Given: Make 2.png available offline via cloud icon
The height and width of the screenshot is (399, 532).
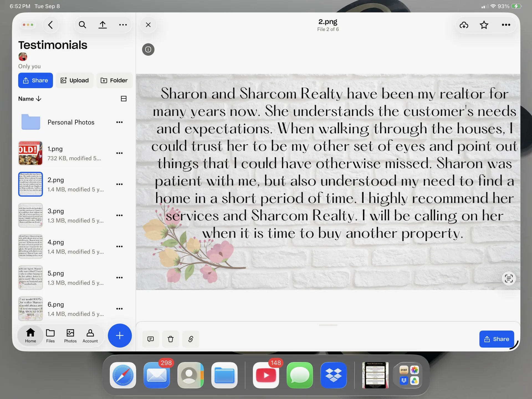Looking at the screenshot, I should 464,25.
